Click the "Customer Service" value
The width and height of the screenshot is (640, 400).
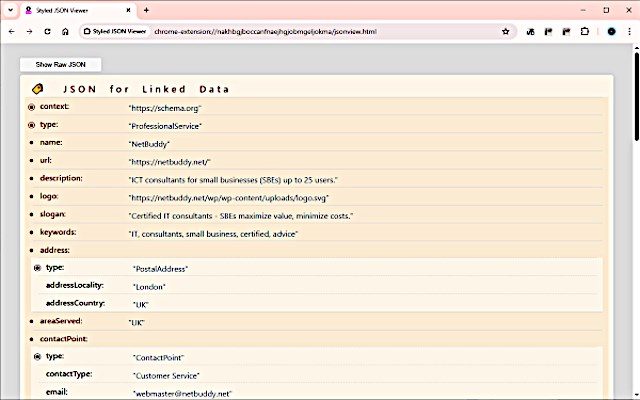tap(166, 376)
